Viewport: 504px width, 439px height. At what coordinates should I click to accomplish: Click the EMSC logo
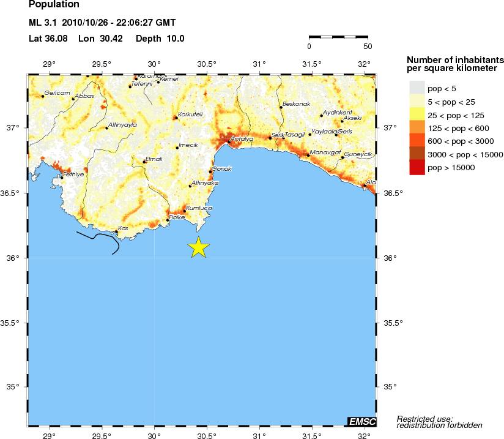(x=362, y=421)
